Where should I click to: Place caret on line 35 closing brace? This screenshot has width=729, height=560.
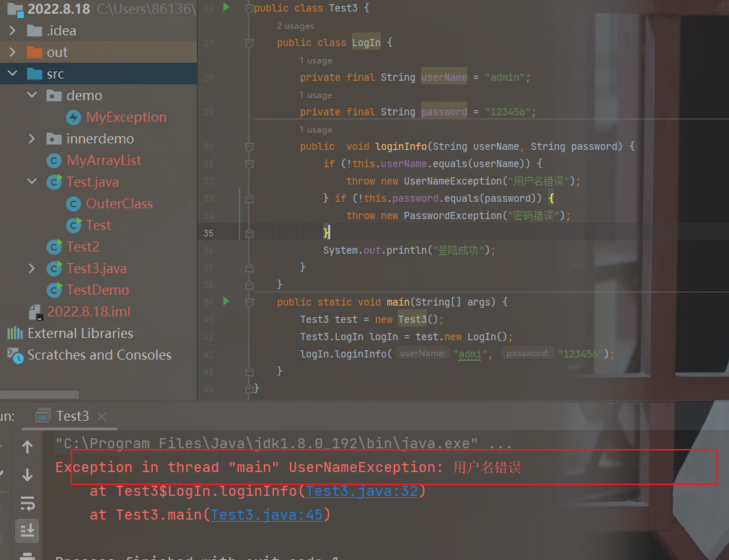pyautogui.click(x=326, y=232)
